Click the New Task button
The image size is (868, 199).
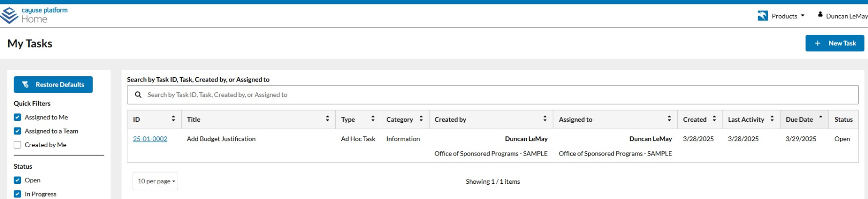coord(835,43)
